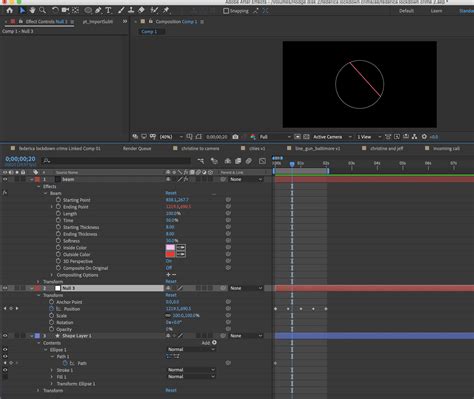Expand Compositing Options under Beam effect
This screenshot has height=399, width=474.
pyautogui.click(x=52, y=275)
